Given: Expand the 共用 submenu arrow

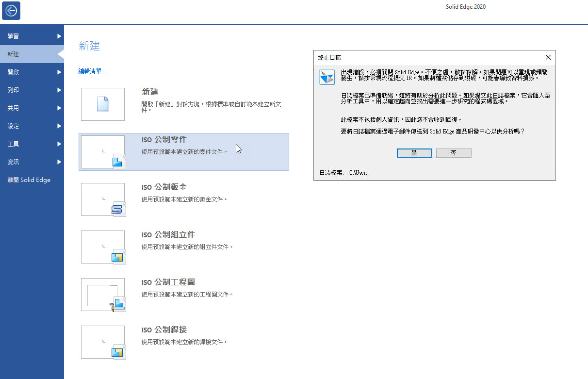Looking at the screenshot, I should point(59,108).
